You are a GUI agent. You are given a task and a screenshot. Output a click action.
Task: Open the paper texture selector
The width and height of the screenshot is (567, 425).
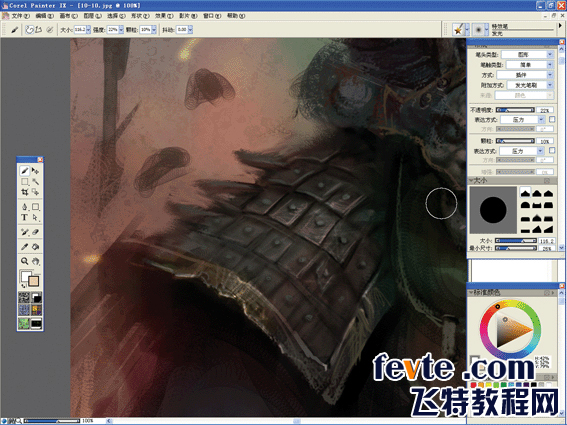tap(24, 298)
